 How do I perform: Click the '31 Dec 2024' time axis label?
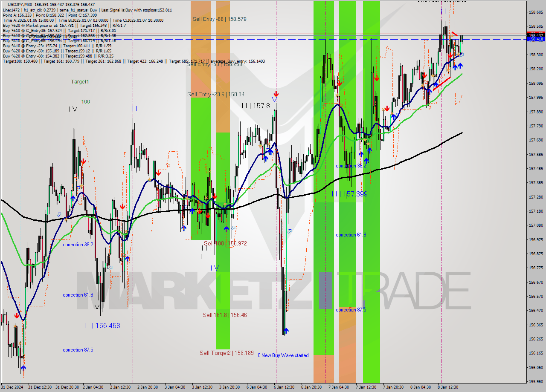tap(12, 387)
